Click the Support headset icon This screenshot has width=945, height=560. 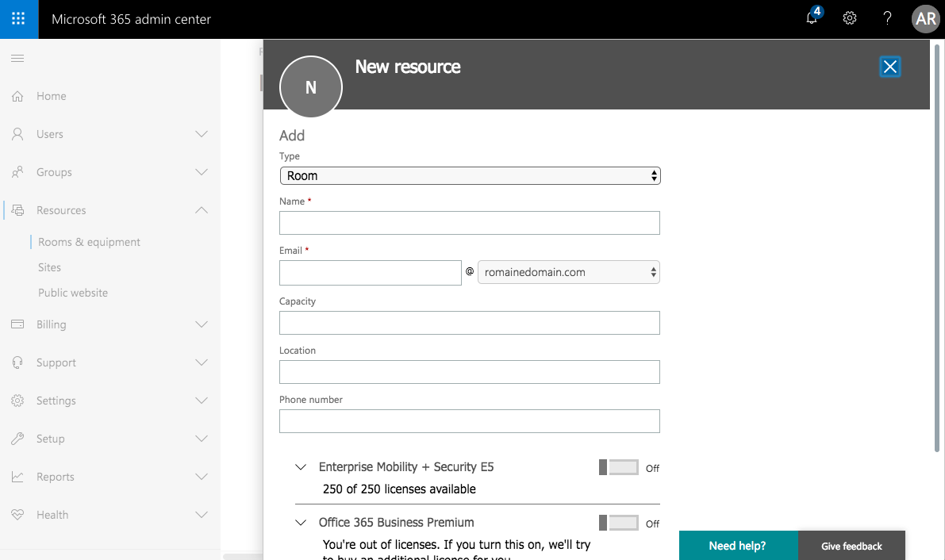(17, 362)
